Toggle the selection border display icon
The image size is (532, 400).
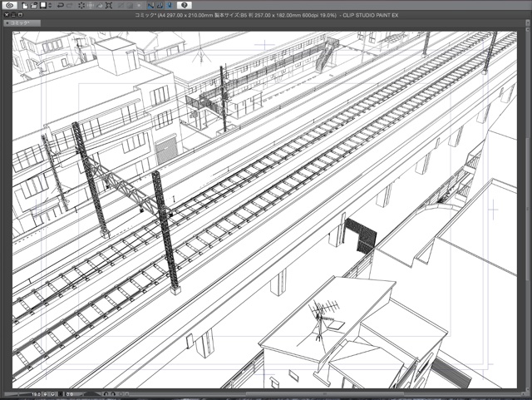(x=139, y=5)
